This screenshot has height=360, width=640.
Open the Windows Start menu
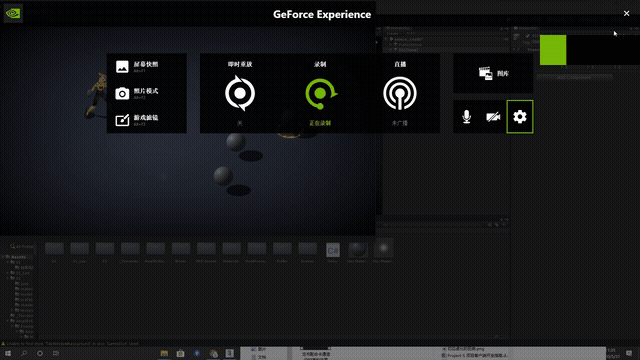pyautogui.click(x=8, y=353)
